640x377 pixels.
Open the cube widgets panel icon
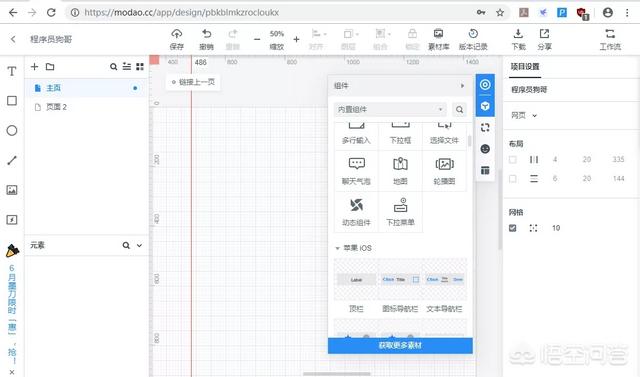[x=485, y=106]
